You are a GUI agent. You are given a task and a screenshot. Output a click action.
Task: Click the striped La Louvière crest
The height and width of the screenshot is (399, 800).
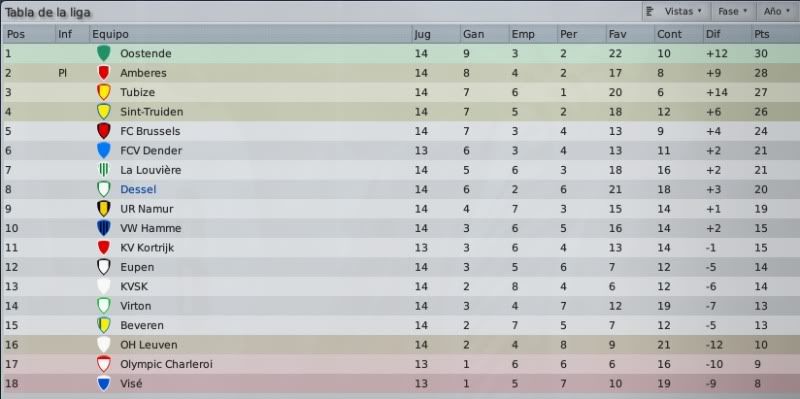pos(104,170)
